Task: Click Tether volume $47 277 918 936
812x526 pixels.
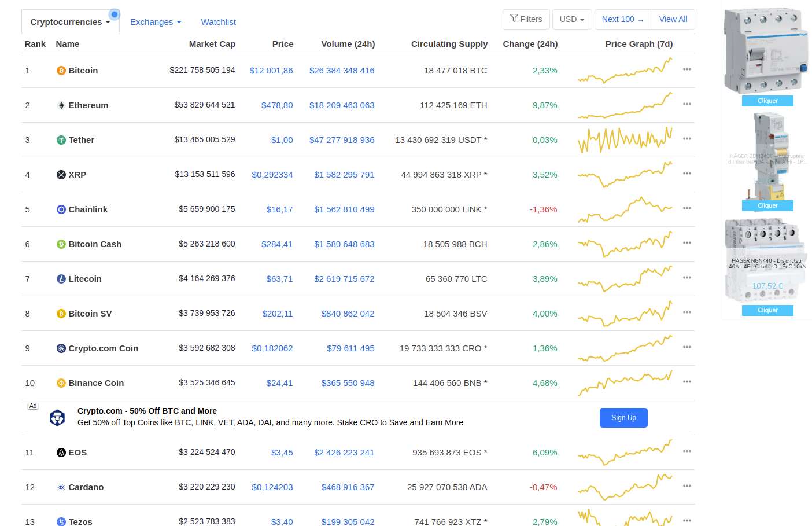Action: pos(342,140)
